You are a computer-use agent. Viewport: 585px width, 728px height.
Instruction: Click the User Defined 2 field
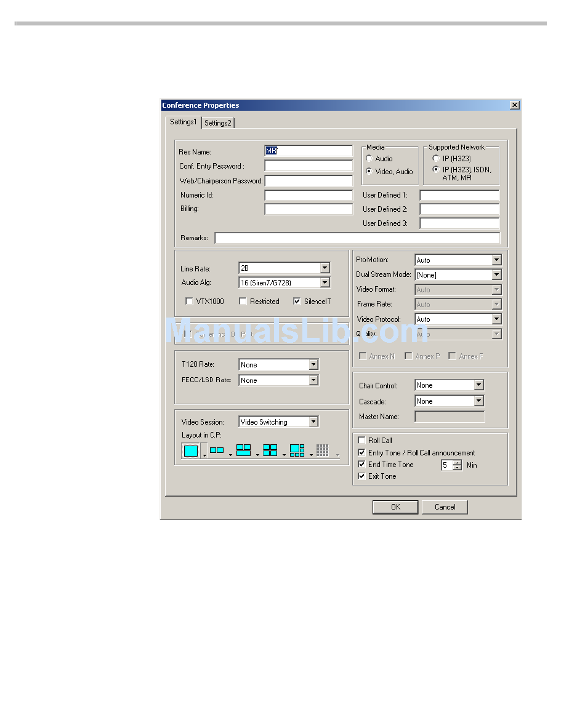(x=459, y=209)
